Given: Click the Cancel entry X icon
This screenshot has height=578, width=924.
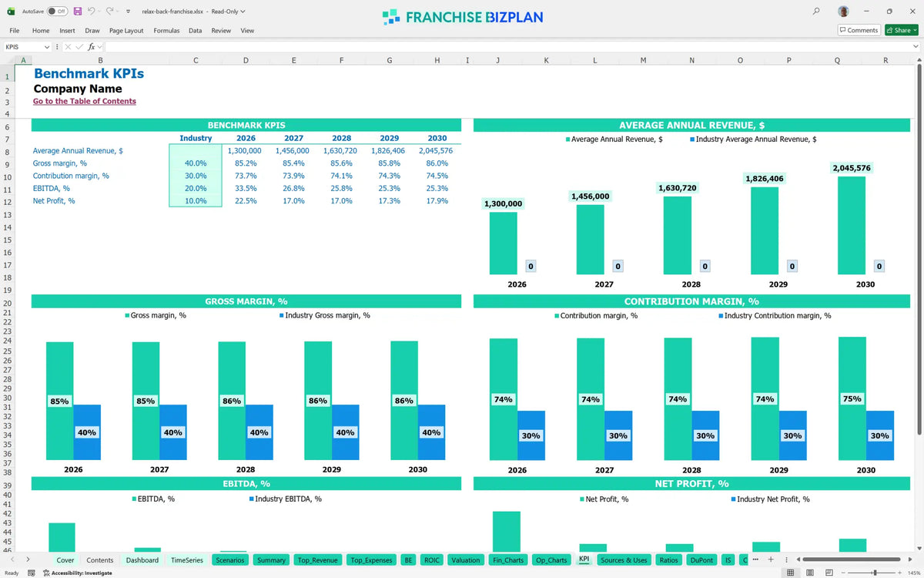Looking at the screenshot, I should tap(68, 47).
